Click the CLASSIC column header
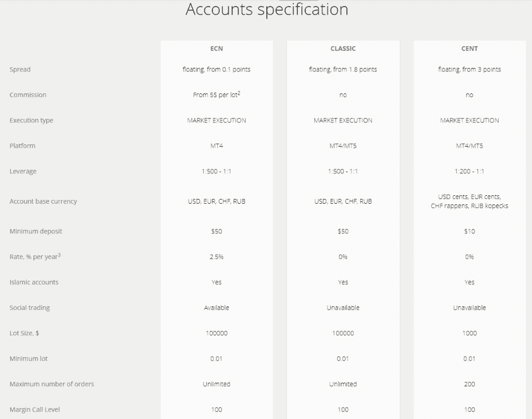 [x=343, y=49]
